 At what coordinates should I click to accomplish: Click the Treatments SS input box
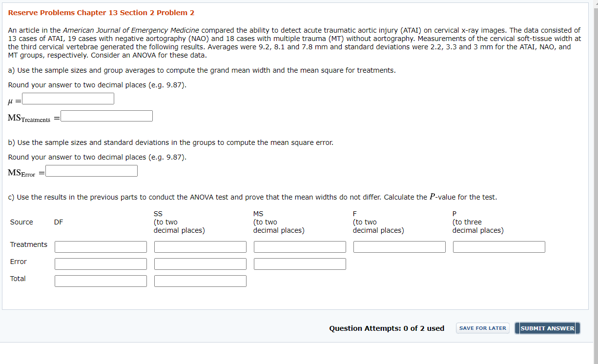click(x=200, y=246)
